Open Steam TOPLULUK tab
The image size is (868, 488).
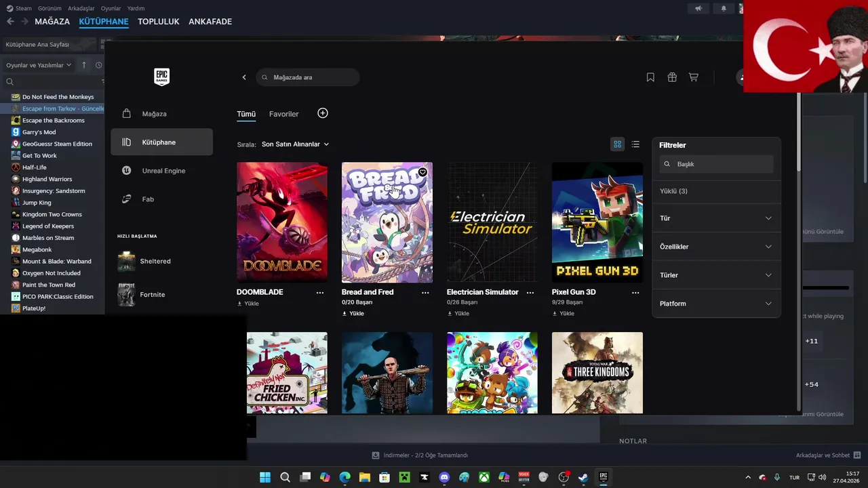159,22
